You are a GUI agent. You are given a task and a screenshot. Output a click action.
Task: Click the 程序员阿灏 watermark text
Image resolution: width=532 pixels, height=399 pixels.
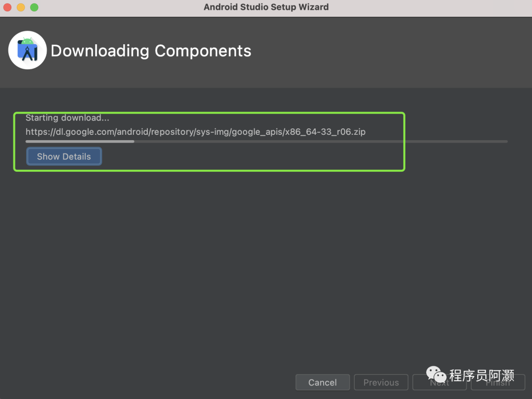(x=482, y=376)
